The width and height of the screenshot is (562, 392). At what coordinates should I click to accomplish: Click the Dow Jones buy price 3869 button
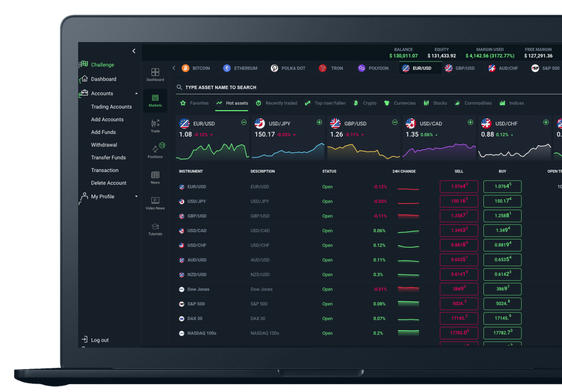click(x=502, y=289)
